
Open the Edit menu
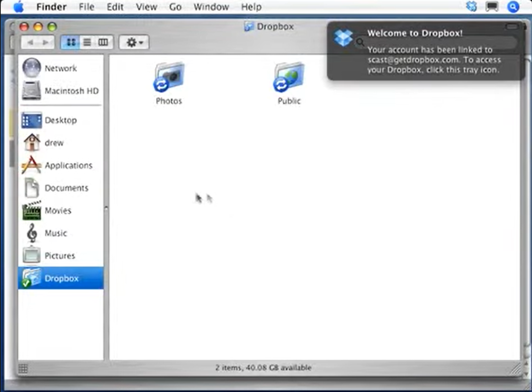click(x=115, y=7)
